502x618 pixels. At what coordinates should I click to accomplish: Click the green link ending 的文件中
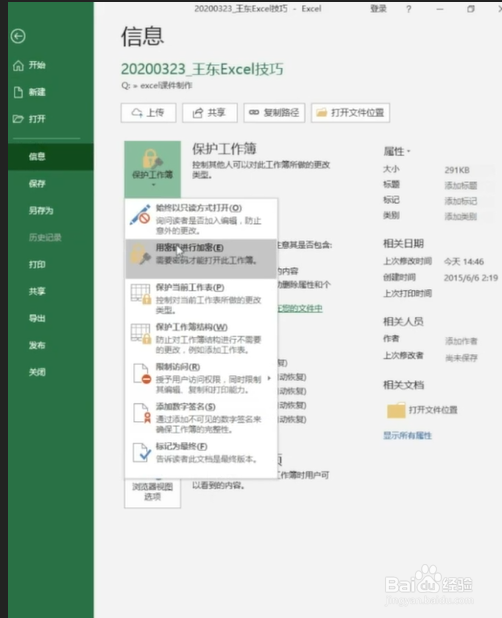click(x=300, y=308)
